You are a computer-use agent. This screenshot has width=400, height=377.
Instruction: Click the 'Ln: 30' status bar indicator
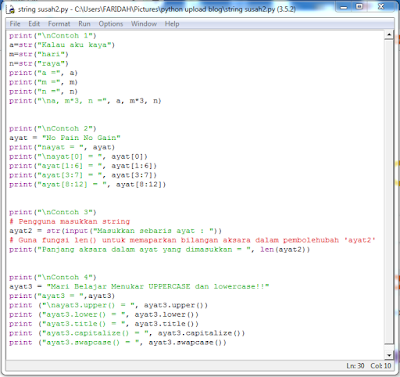click(x=355, y=366)
